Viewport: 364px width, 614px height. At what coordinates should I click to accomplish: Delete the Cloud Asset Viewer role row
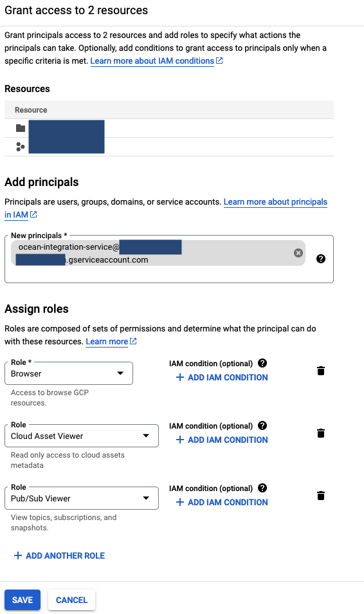(x=320, y=433)
